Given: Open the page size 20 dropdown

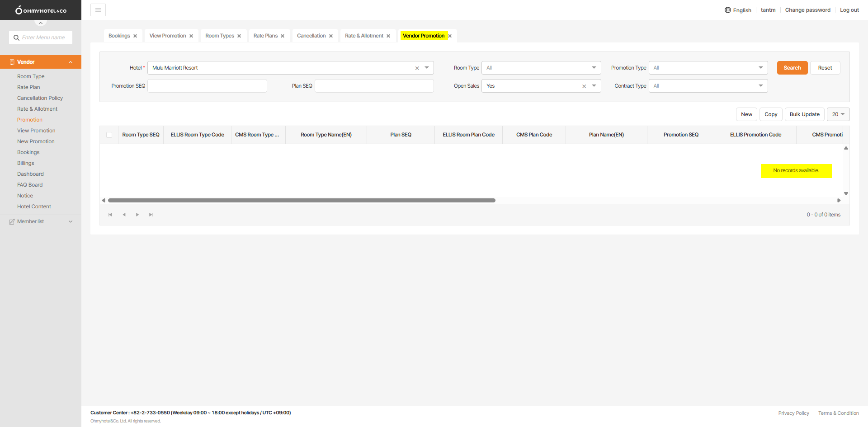Looking at the screenshot, I should pos(838,114).
